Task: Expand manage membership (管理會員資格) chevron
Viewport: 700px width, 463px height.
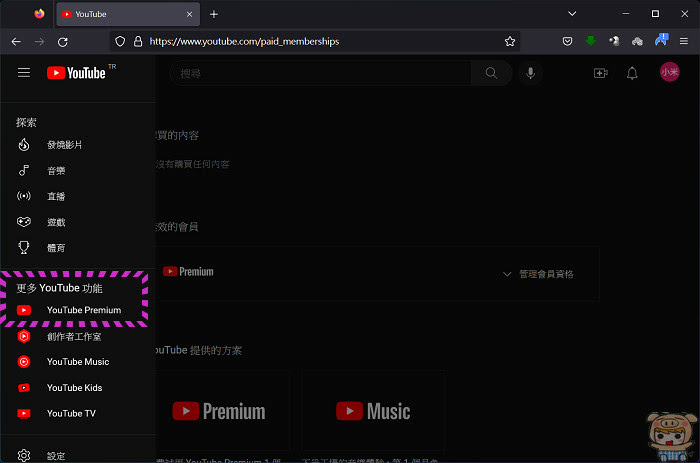Action: [x=507, y=274]
